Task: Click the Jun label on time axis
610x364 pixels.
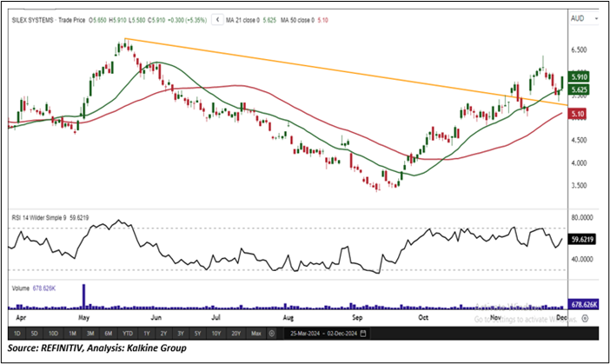Action: point(156,318)
